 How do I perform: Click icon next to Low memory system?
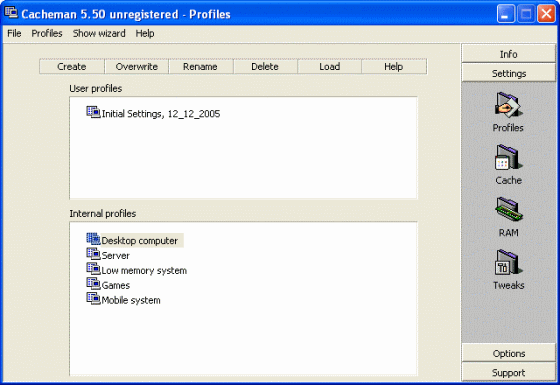tap(93, 269)
